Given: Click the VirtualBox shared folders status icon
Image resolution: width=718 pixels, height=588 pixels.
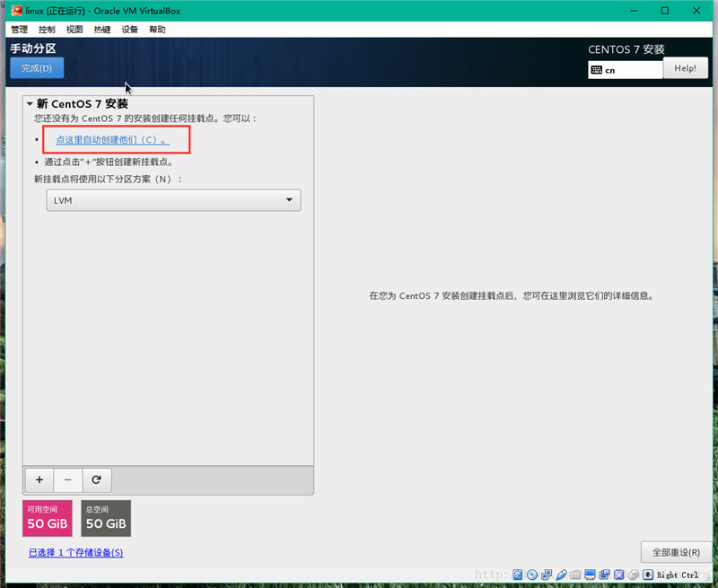Looking at the screenshot, I should 575,575.
